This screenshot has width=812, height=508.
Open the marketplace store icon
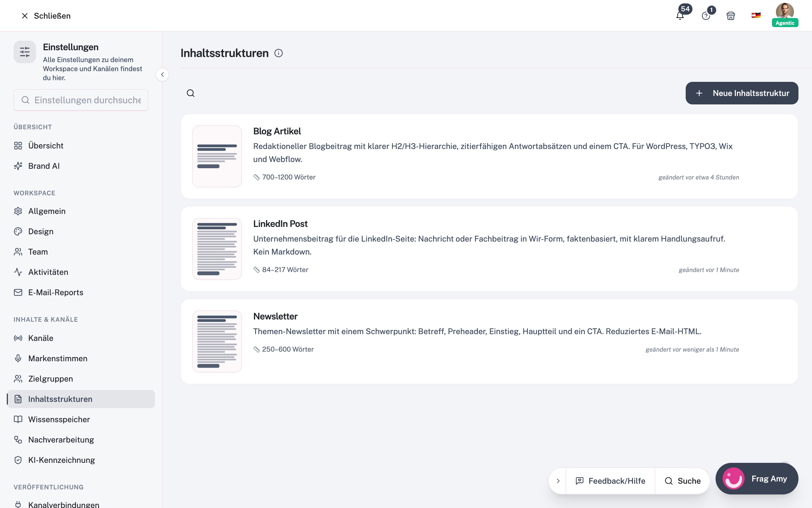(x=731, y=16)
